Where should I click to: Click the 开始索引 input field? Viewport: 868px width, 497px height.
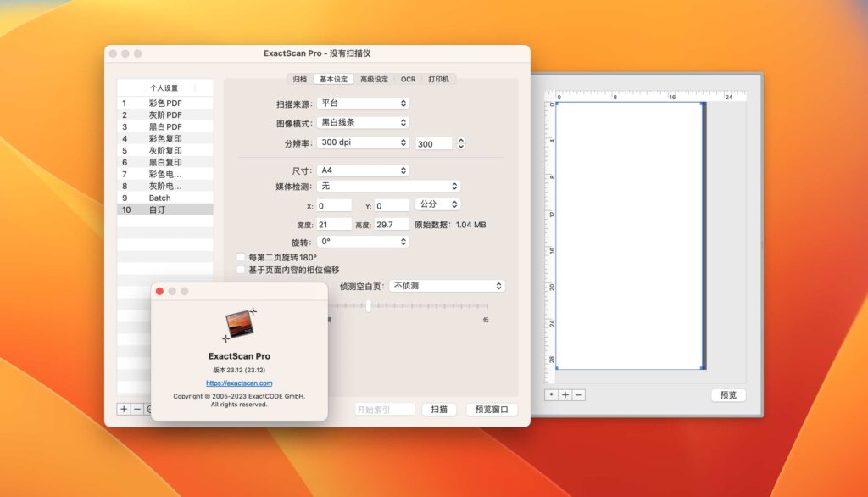(x=386, y=409)
